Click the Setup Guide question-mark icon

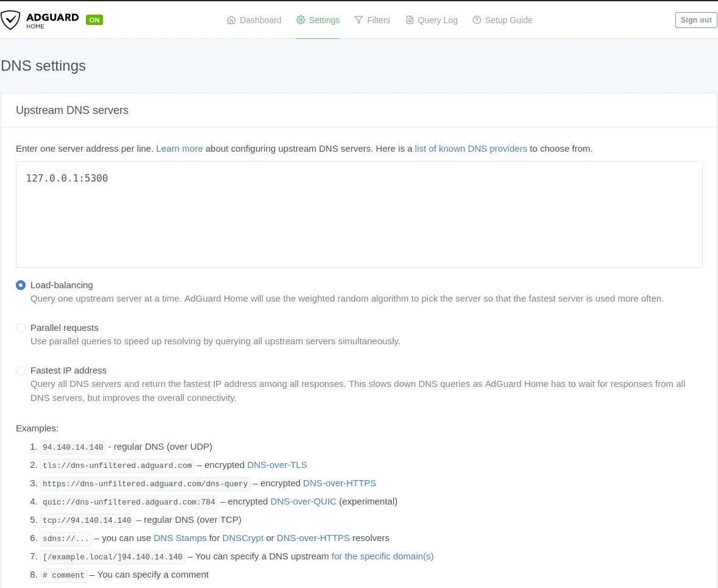[477, 20]
